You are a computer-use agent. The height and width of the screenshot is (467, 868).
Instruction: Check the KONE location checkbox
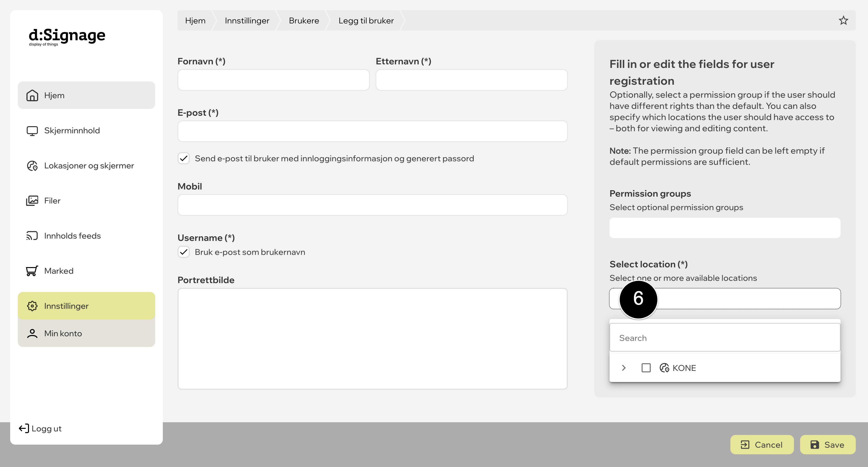coord(646,368)
